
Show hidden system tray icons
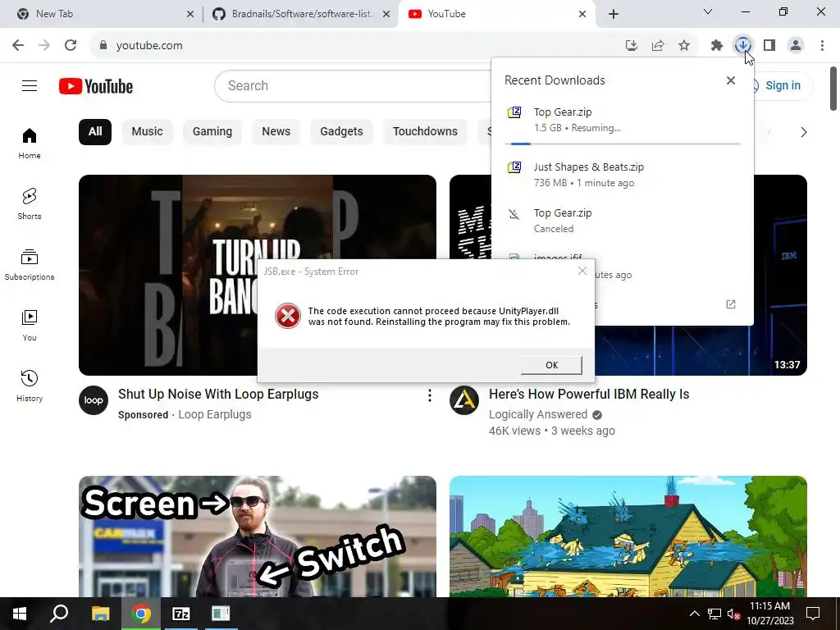tap(694, 614)
